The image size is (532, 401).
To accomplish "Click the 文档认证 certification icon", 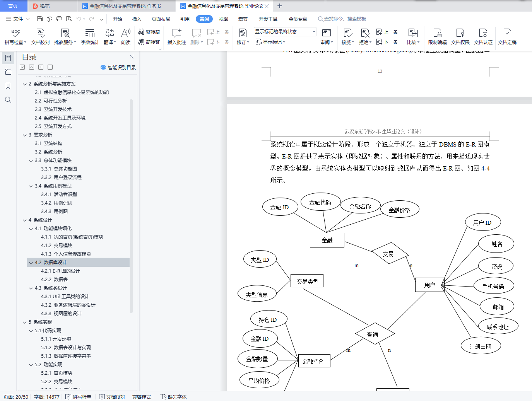I will 483,37.
